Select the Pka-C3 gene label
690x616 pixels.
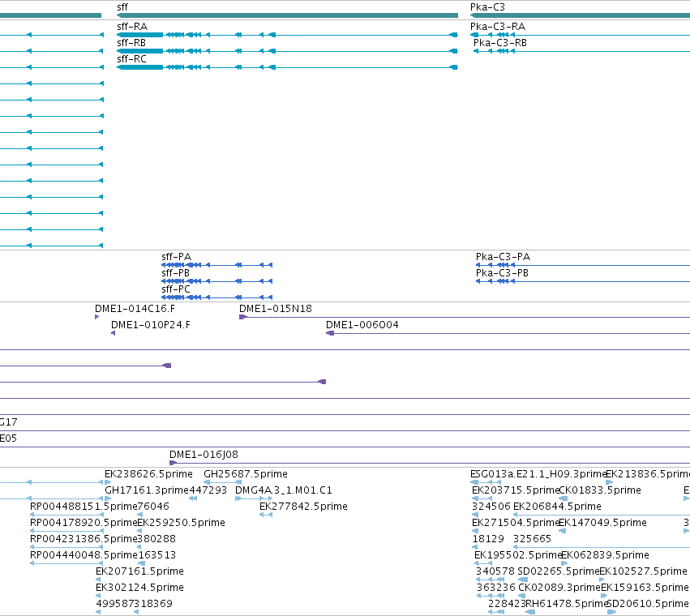pos(487,7)
